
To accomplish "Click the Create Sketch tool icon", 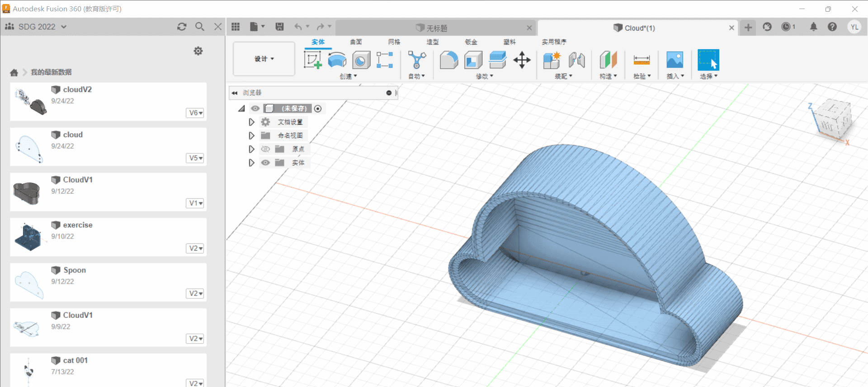I will click(312, 60).
